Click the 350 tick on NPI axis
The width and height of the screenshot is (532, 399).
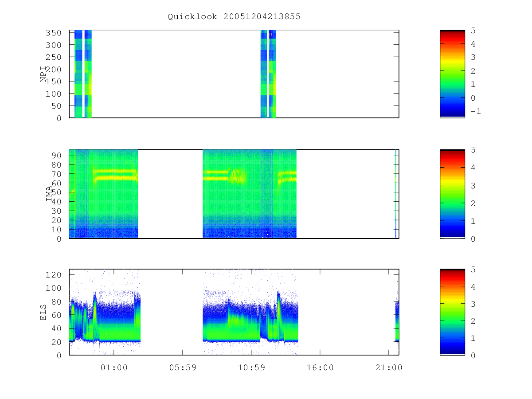(x=53, y=33)
